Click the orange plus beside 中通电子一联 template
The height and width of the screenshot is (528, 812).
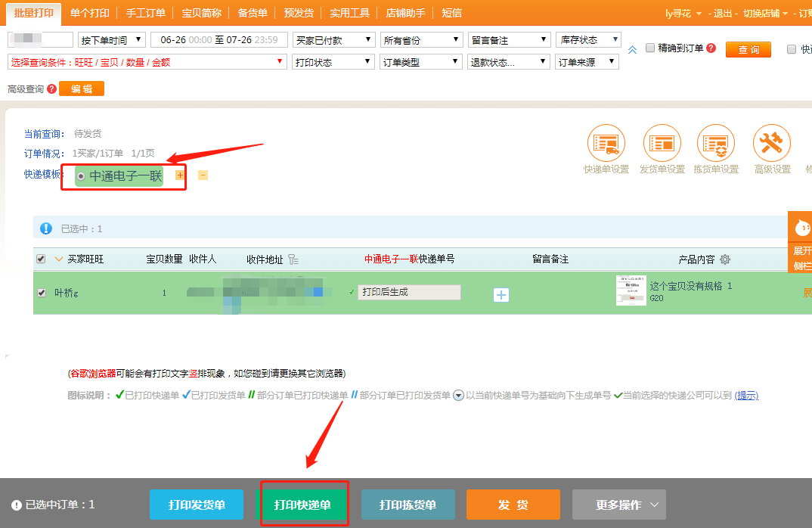point(180,175)
